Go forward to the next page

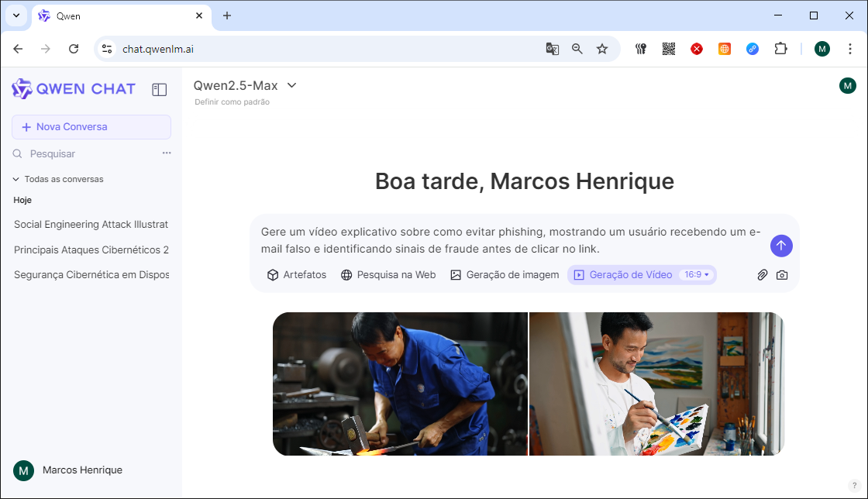(x=46, y=49)
